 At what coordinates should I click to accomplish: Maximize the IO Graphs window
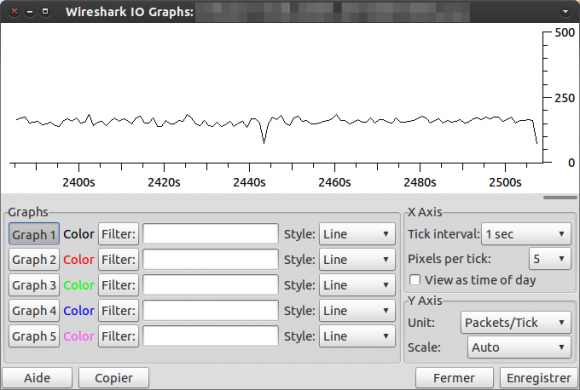tap(45, 11)
